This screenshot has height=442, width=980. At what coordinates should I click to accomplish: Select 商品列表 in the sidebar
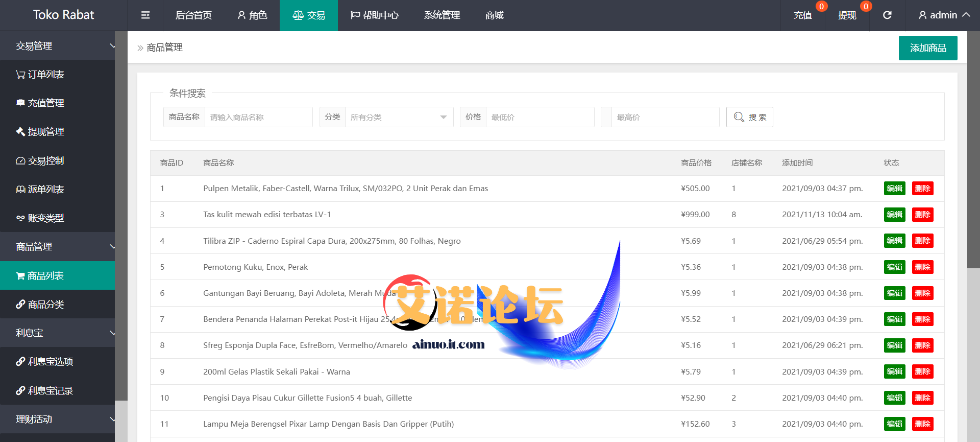pos(57,275)
